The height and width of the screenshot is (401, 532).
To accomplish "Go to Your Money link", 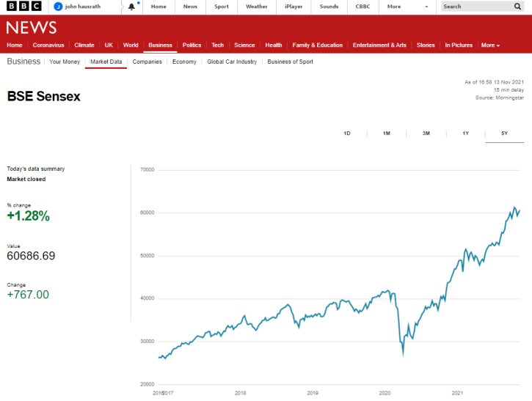I will pyautogui.click(x=65, y=62).
